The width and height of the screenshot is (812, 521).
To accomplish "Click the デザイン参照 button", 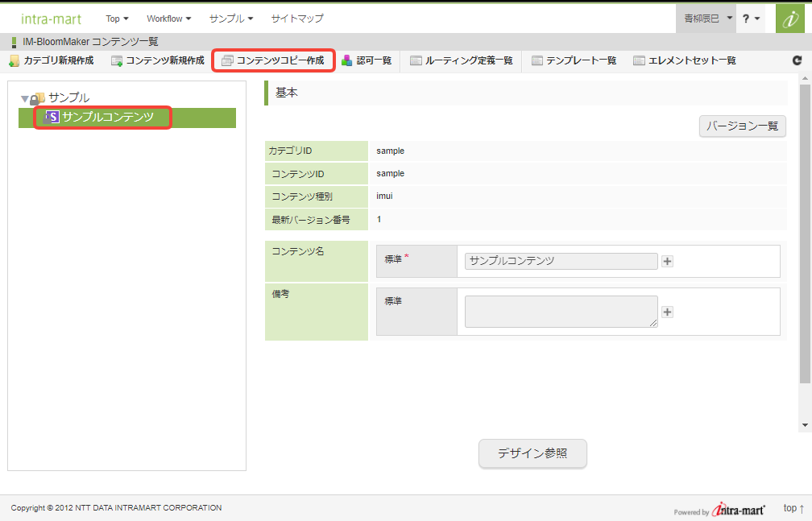I will pyautogui.click(x=532, y=453).
